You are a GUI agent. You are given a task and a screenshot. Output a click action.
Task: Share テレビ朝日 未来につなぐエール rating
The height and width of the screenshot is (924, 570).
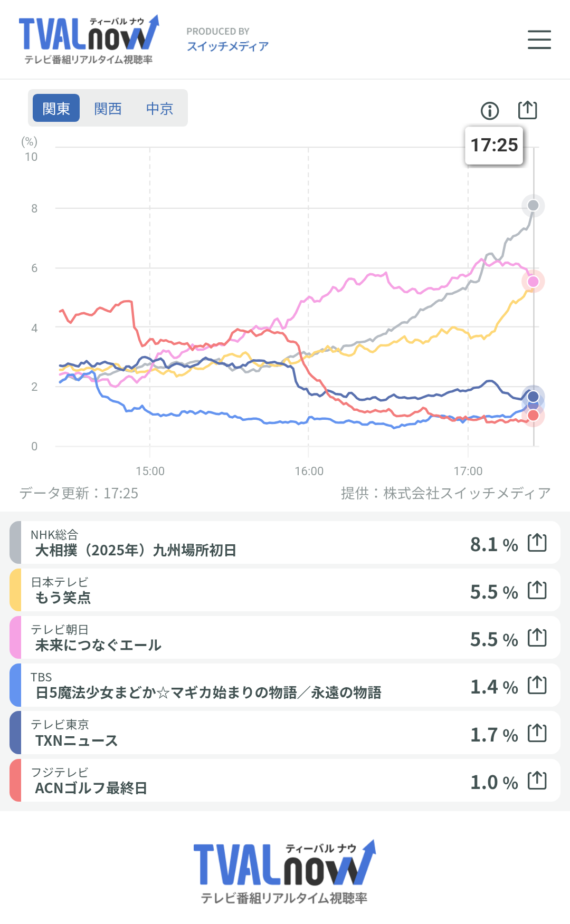coord(537,638)
